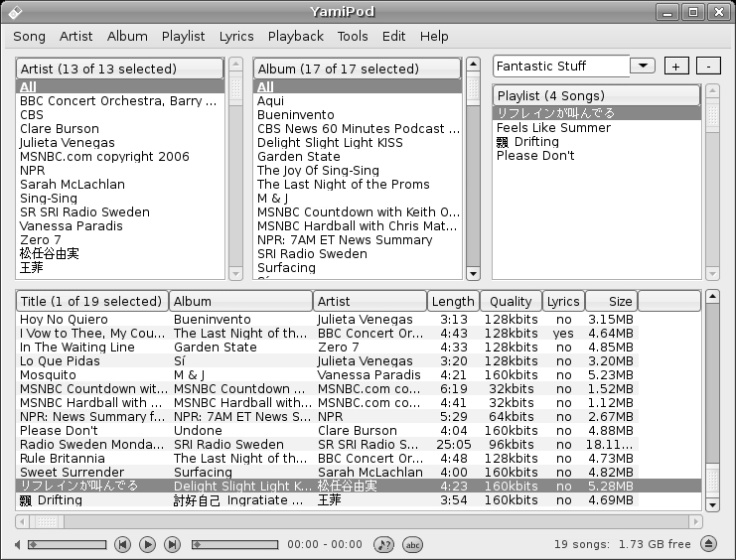Viewport: 736px width, 560px height.
Task: Click the playback seek progress bar
Action: click(234, 544)
